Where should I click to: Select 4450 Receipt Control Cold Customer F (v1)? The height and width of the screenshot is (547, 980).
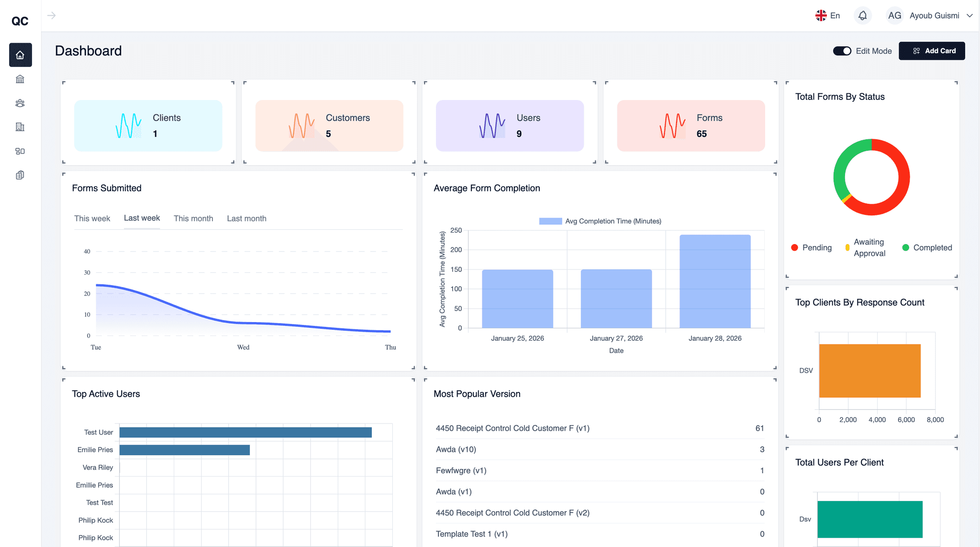point(600,428)
